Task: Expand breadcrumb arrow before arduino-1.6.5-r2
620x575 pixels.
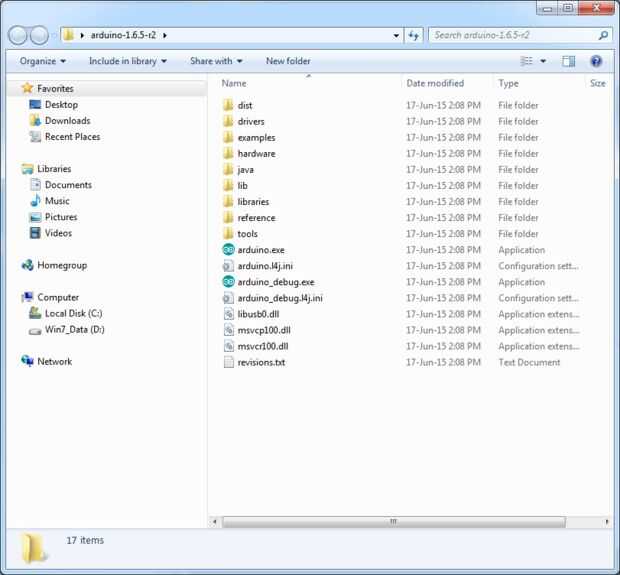Action: click(x=82, y=36)
